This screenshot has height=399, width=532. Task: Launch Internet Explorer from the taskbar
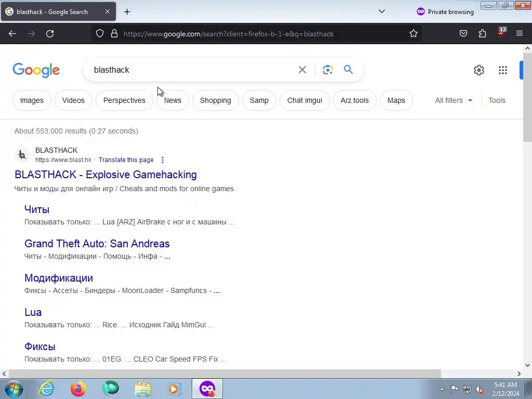(46, 389)
